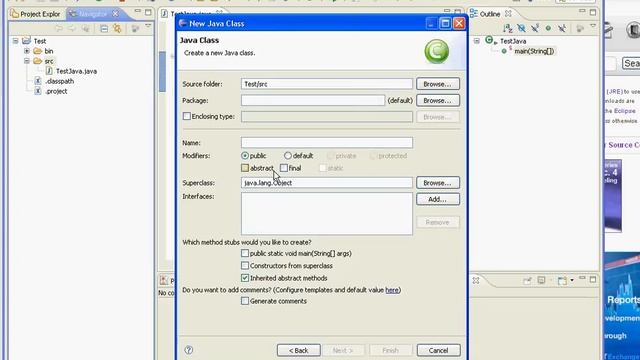Check Constructors from superclass option
This screenshot has height=360, width=640.
(x=245, y=266)
